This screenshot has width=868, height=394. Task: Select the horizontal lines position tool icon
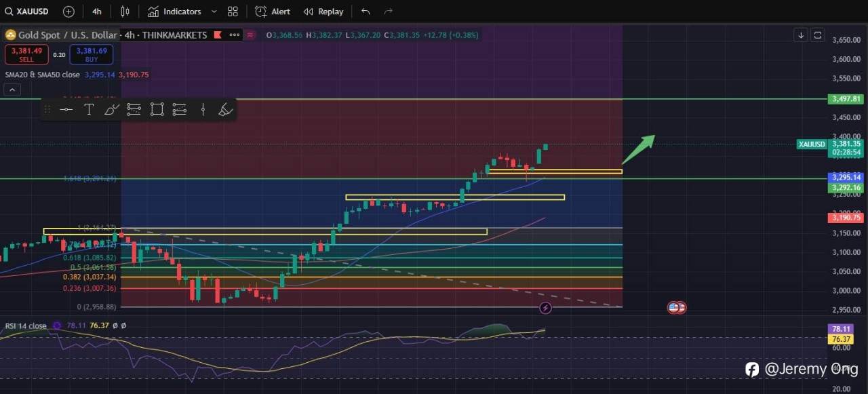(x=179, y=109)
